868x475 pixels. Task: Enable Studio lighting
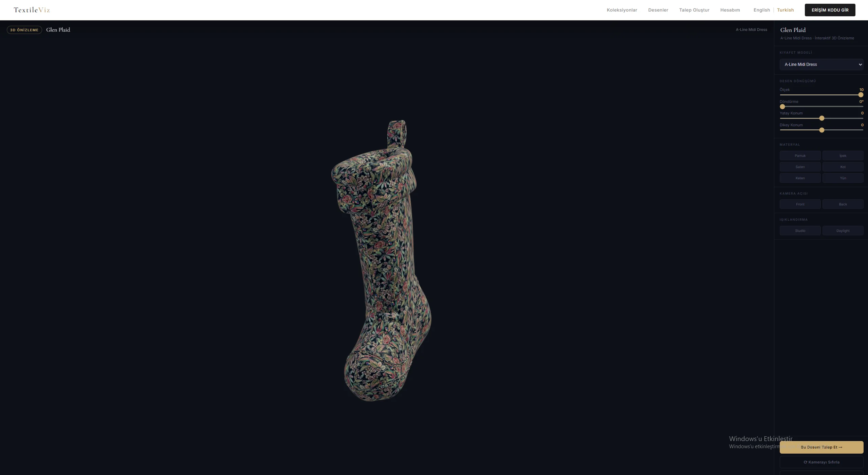pyautogui.click(x=800, y=231)
